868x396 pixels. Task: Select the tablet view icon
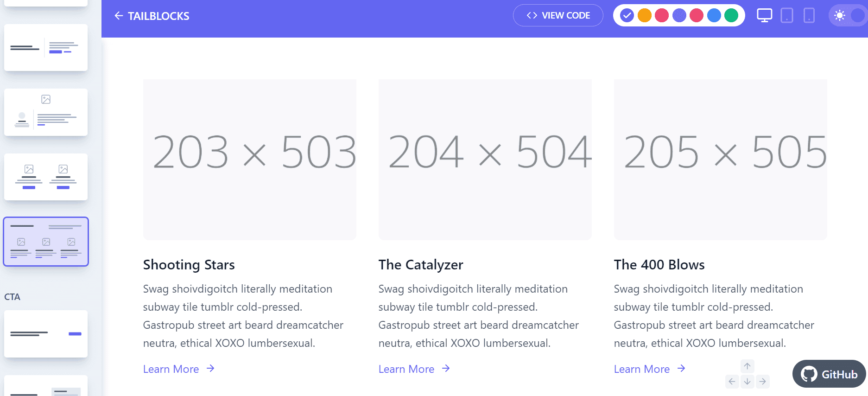(x=786, y=16)
